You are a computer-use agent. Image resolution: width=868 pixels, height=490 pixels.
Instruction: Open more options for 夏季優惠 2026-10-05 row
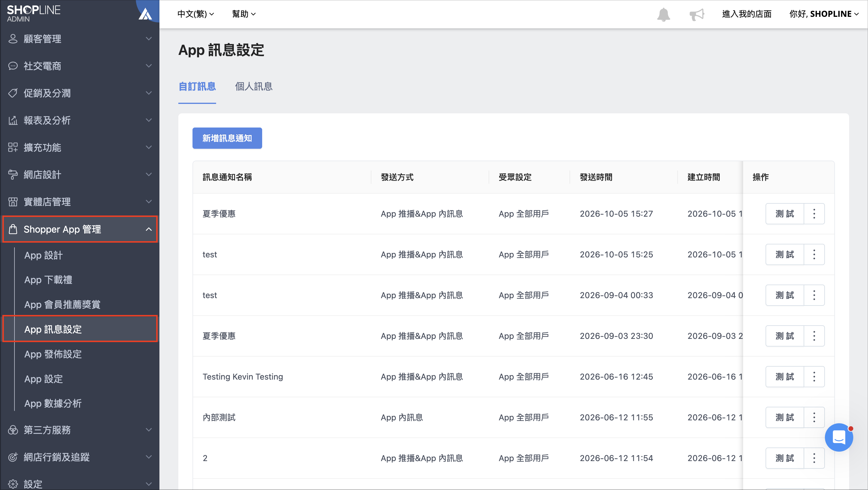click(814, 214)
